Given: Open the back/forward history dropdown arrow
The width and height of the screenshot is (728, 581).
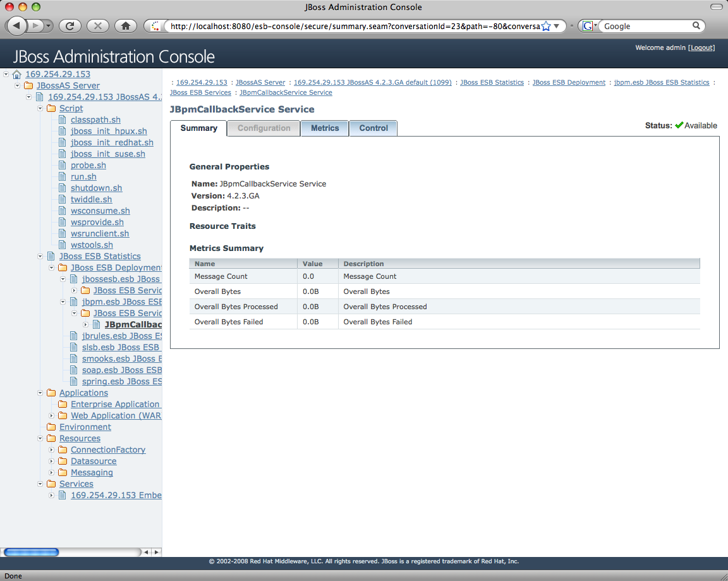Looking at the screenshot, I should (x=48, y=26).
